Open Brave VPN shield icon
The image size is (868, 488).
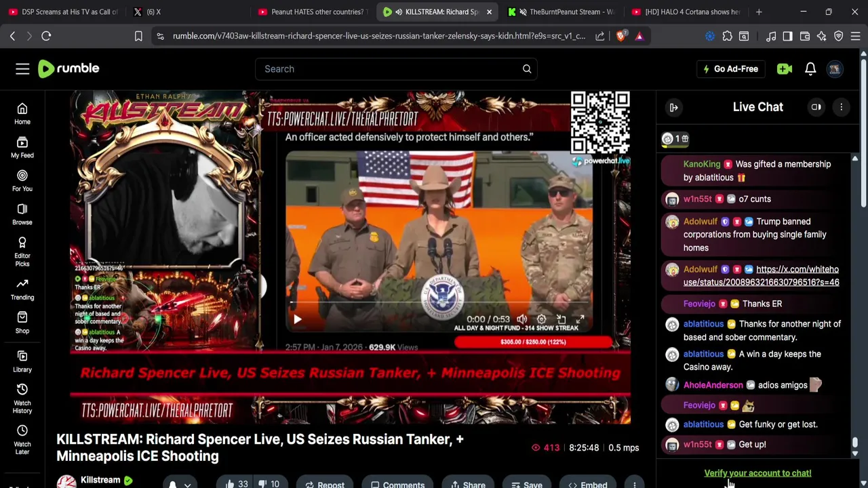[839, 36]
